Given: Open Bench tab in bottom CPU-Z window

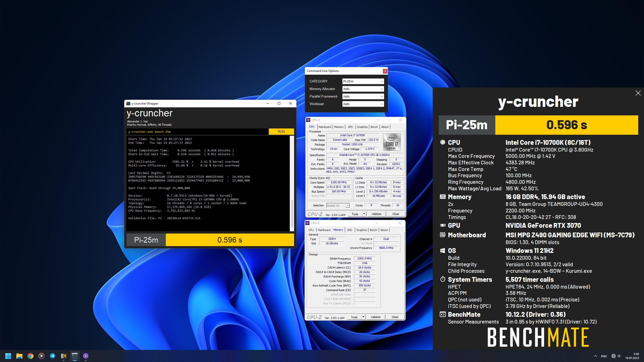Looking at the screenshot, I should point(373,230).
